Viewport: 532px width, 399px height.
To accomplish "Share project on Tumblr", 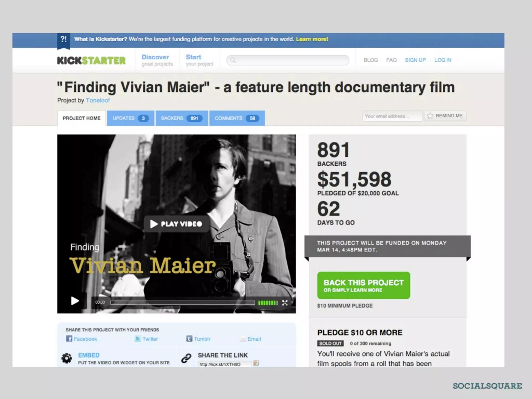I will (x=198, y=339).
